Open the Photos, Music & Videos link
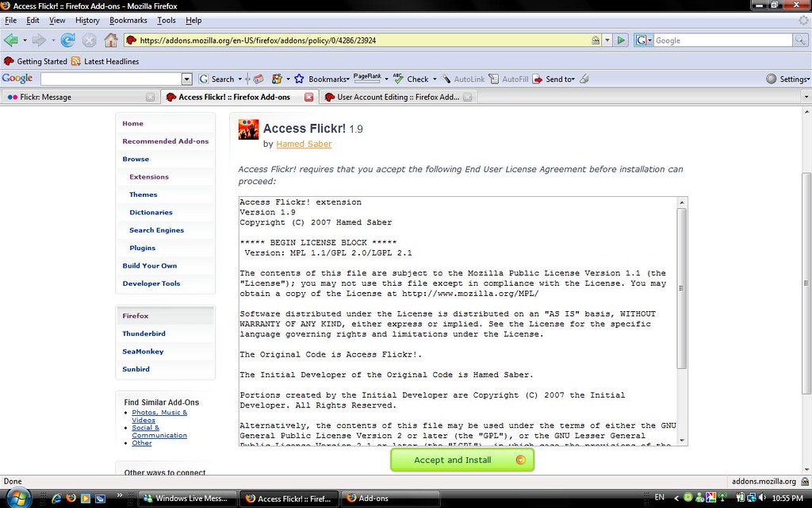 coord(159,416)
